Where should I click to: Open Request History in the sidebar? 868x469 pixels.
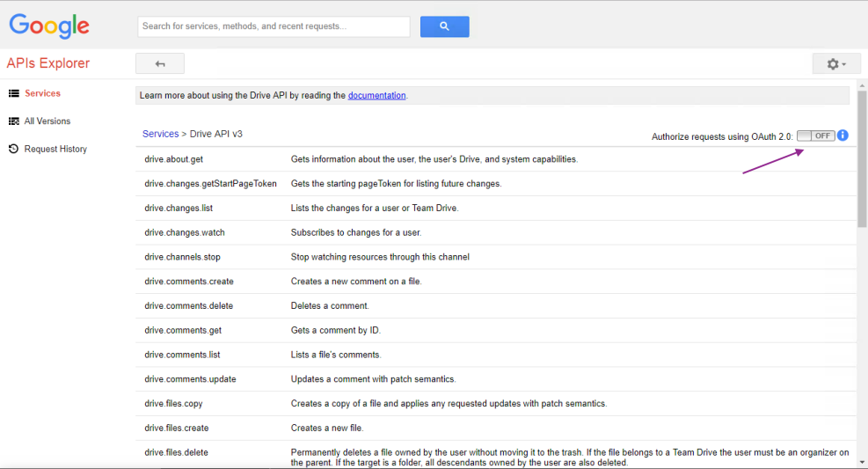tap(55, 149)
